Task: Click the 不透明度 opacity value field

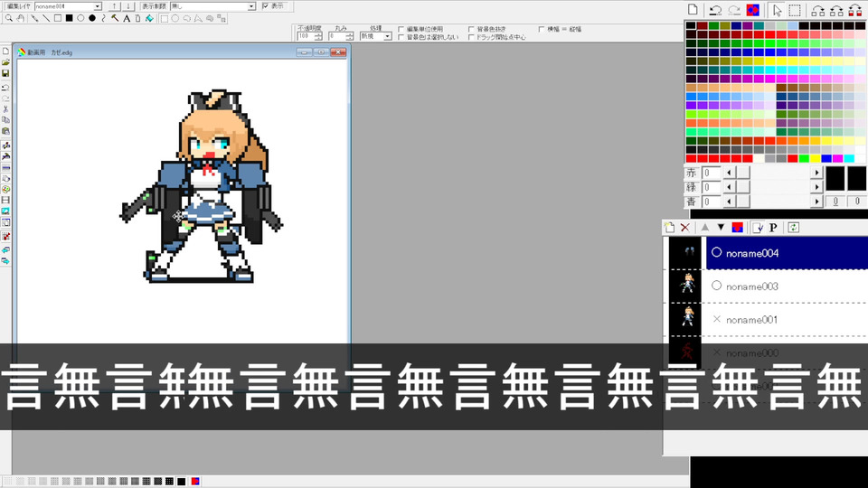Action: click(x=305, y=36)
